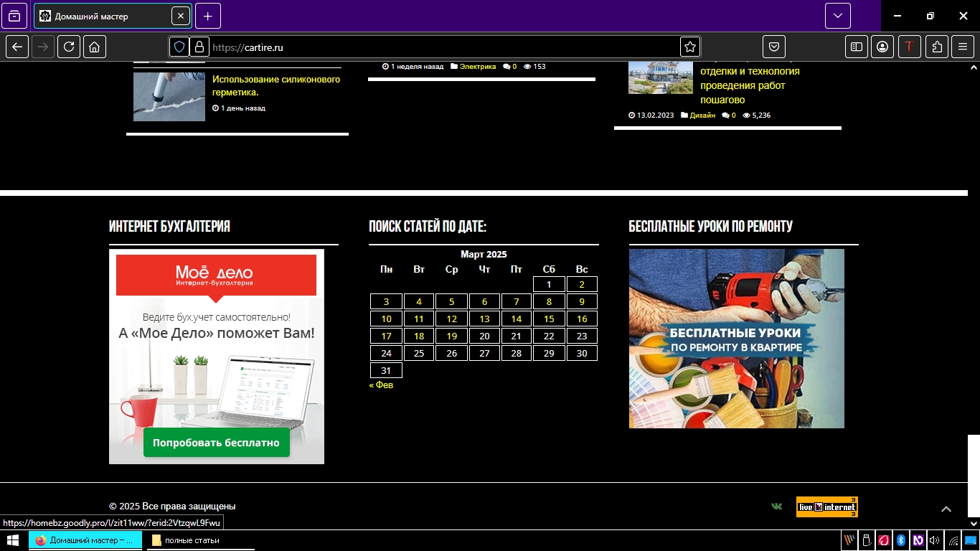Show site security padlock info
Image resolution: width=980 pixels, height=551 pixels.
point(199,47)
